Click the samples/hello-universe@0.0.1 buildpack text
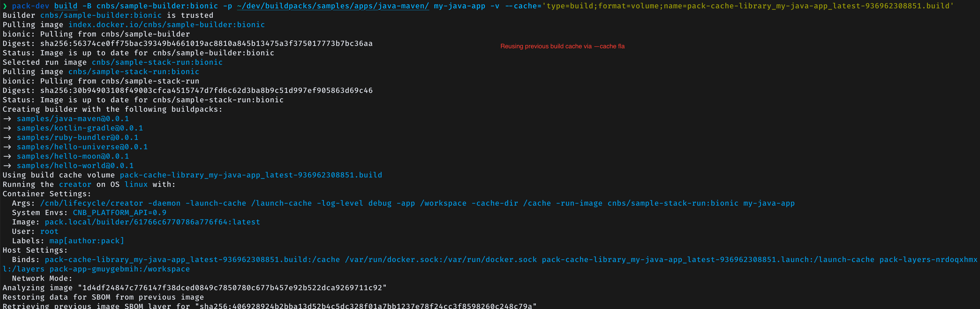 [x=82, y=147]
